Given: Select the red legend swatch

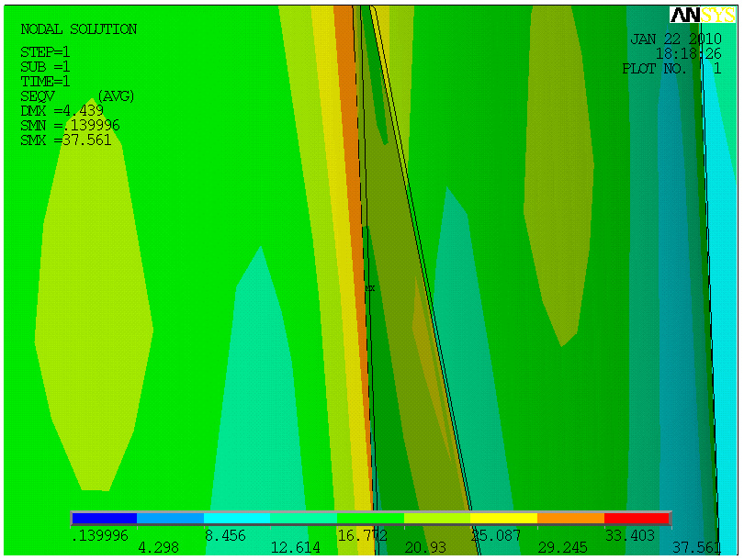Looking at the screenshot, I should (x=637, y=519).
